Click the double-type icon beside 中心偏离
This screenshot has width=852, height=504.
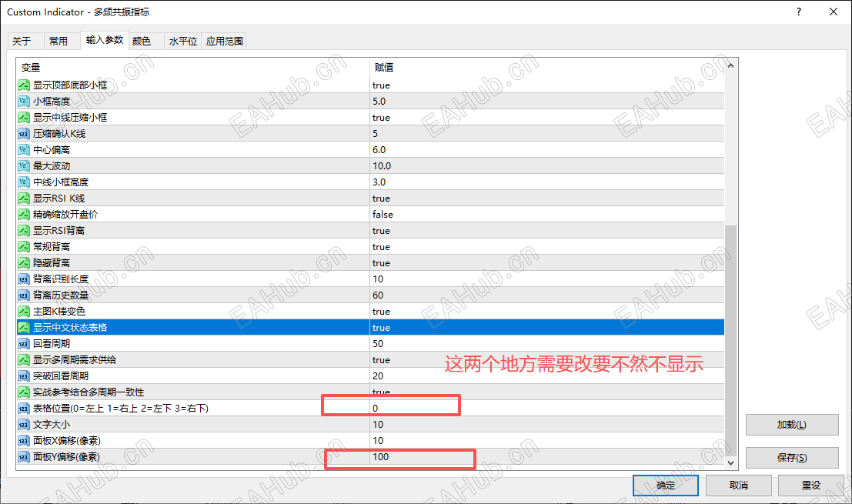click(23, 150)
